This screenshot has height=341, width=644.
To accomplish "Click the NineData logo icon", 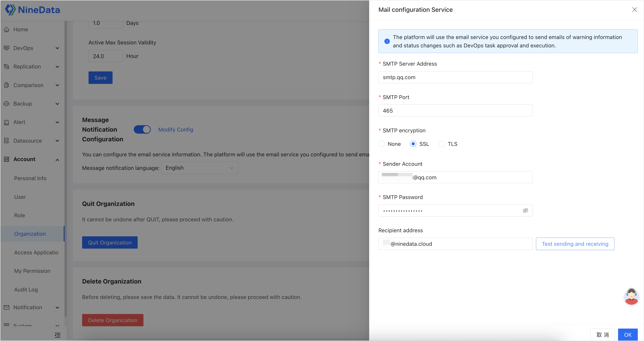I will coord(11,10).
